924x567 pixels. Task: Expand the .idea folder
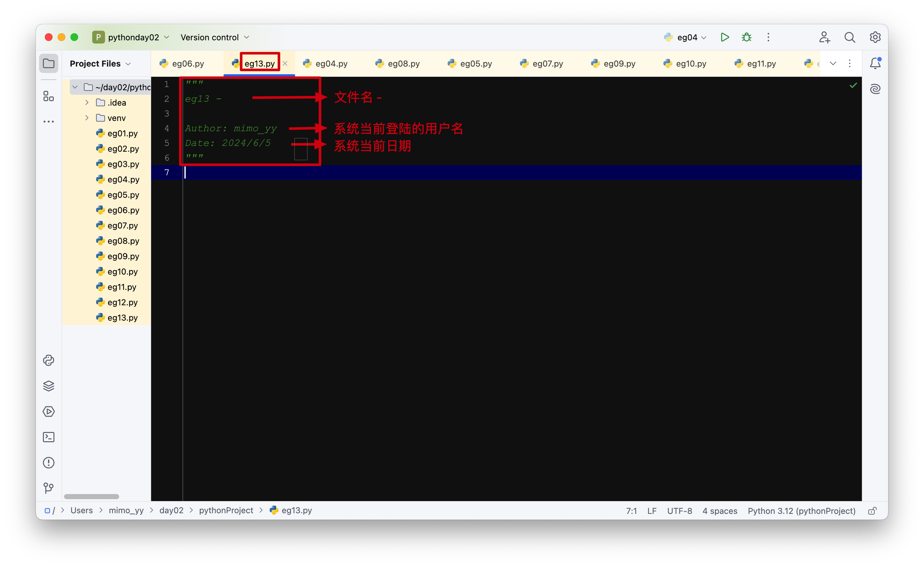tap(87, 102)
